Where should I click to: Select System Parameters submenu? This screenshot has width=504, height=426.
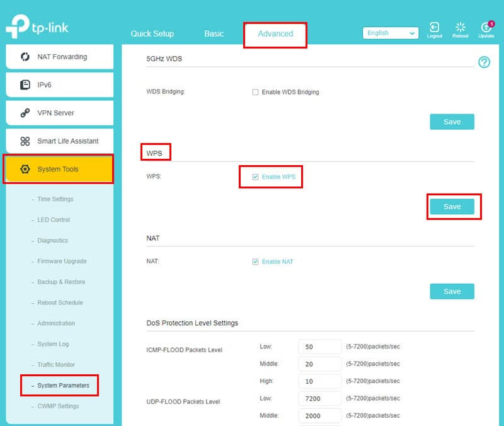tap(64, 386)
